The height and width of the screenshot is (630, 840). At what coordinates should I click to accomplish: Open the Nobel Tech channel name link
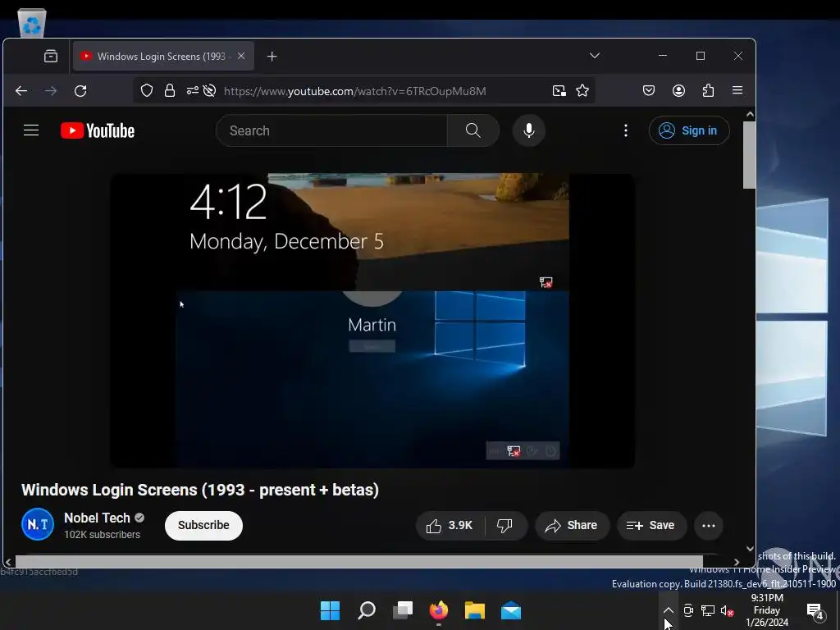[x=97, y=518]
